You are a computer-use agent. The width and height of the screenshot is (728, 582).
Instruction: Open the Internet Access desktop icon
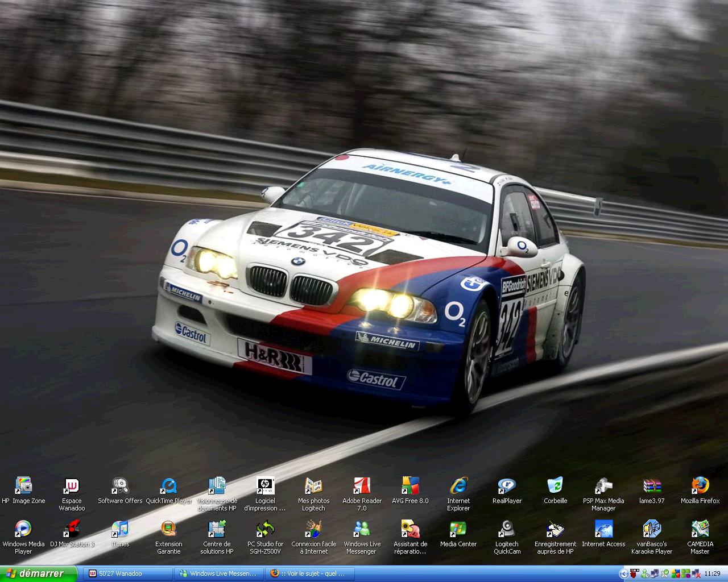603,534
